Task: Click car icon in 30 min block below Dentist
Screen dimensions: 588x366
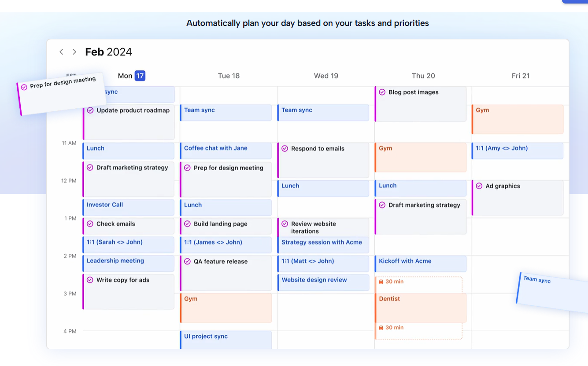Action: coord(381,328)
